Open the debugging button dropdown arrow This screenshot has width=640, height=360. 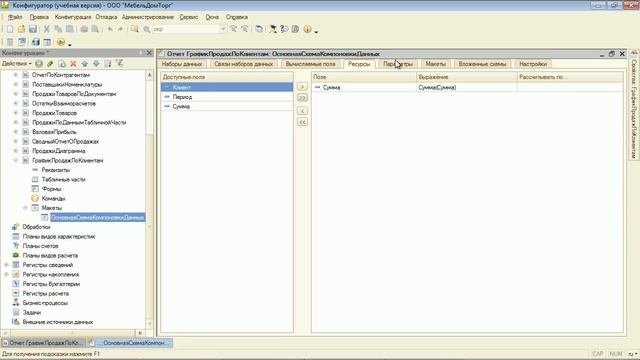tap(70, 44)
